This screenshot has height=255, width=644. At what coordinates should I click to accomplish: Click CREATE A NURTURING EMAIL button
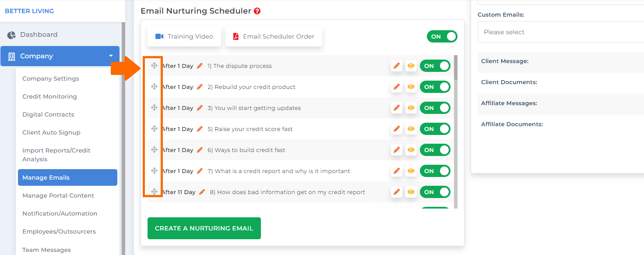204,228
